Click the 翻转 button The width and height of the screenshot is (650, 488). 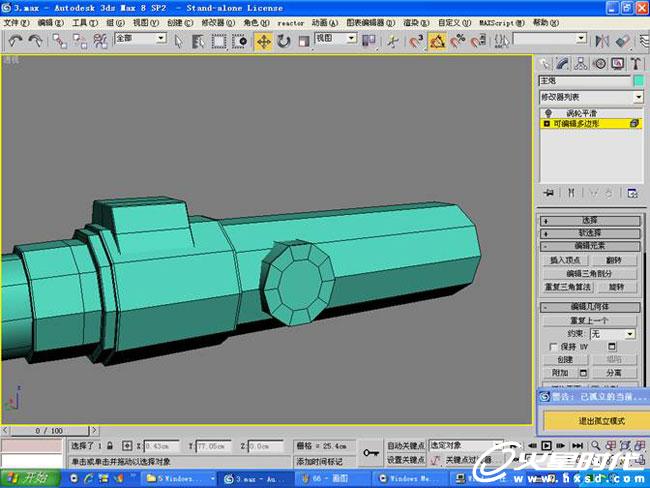coord(614,260)
